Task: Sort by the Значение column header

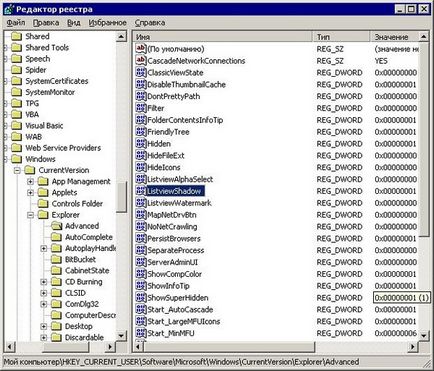Action: click(x=394, y=37)
